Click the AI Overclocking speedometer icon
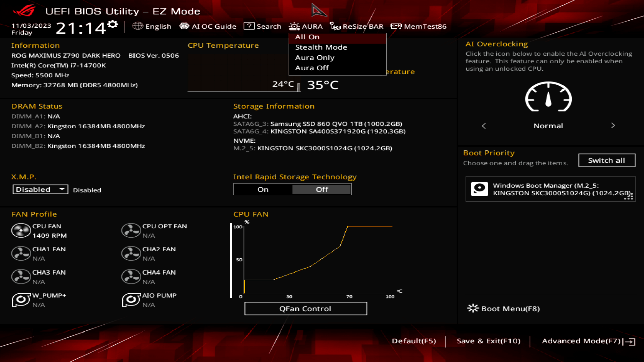Viewport: 644px width, 362px height. [548, 97]
